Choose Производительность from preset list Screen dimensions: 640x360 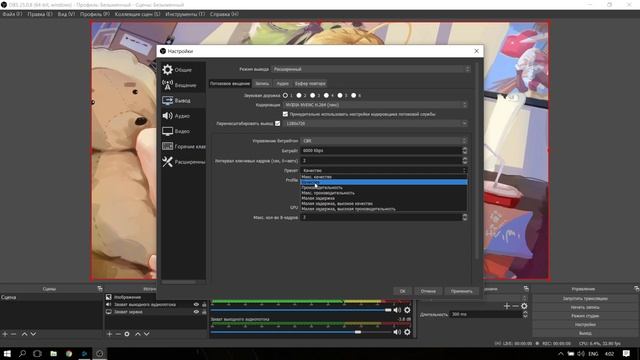tap(384, 188)
